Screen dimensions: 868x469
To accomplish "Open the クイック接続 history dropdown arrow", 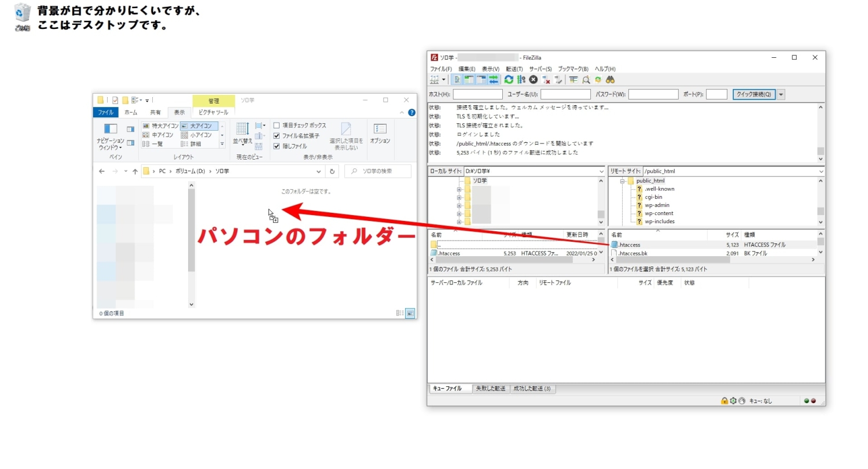I will pos(781,94).
